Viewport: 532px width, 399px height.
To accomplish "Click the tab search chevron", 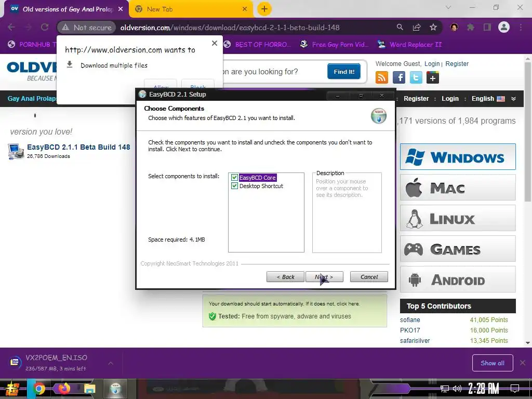I will (448, 7).
